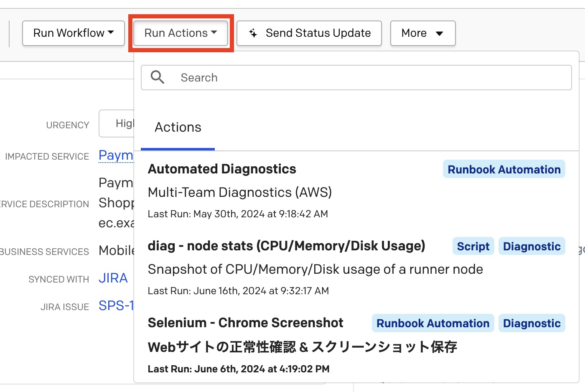This screenshot has height=392, width=585.
Task: Switch to the Actions tab
Action: 178,127
